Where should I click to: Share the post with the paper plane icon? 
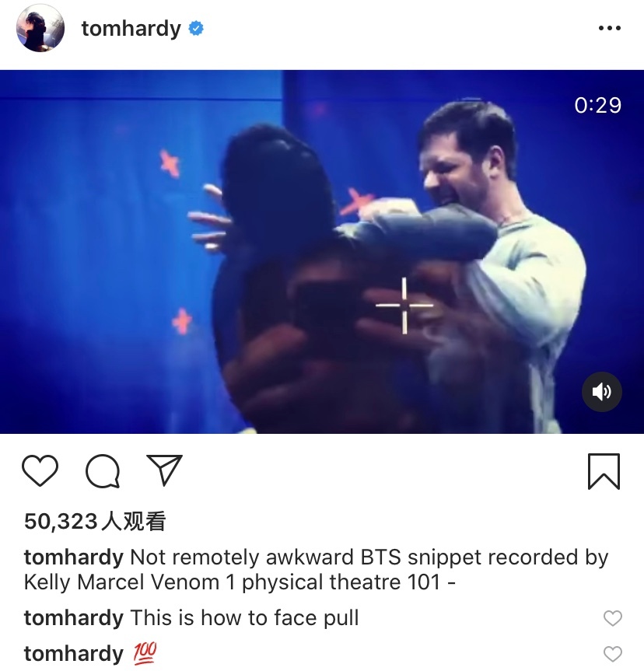pos(165,470)
